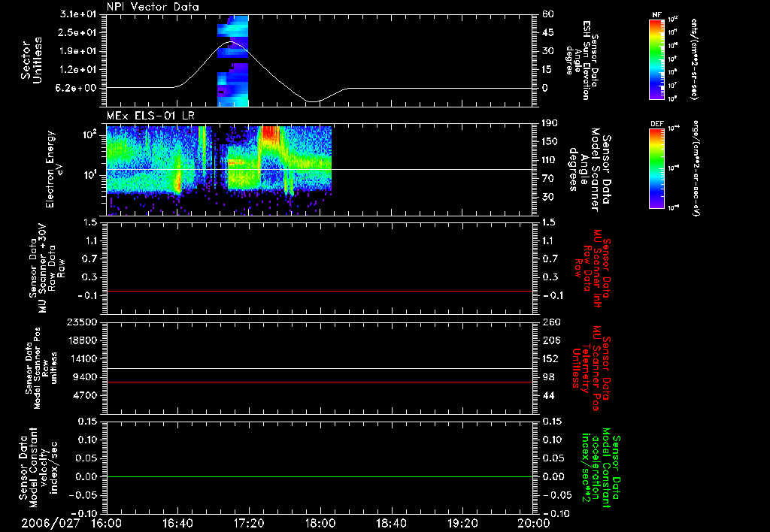Click the 'Model Scanner Pos Raw' axis title
Viewport: 770px width, 532px height.
41,368
